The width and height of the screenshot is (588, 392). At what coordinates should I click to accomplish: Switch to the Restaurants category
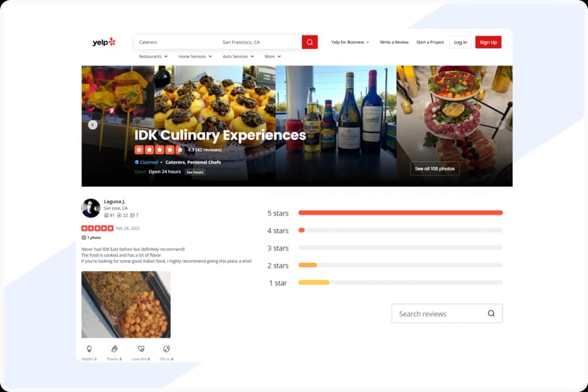click(153, 56)
